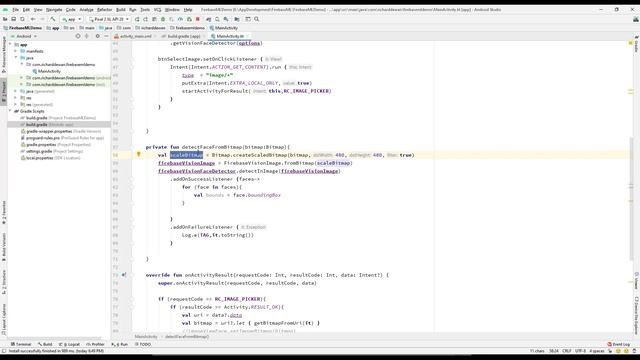Open the Run tool window

tap(120, 344)
